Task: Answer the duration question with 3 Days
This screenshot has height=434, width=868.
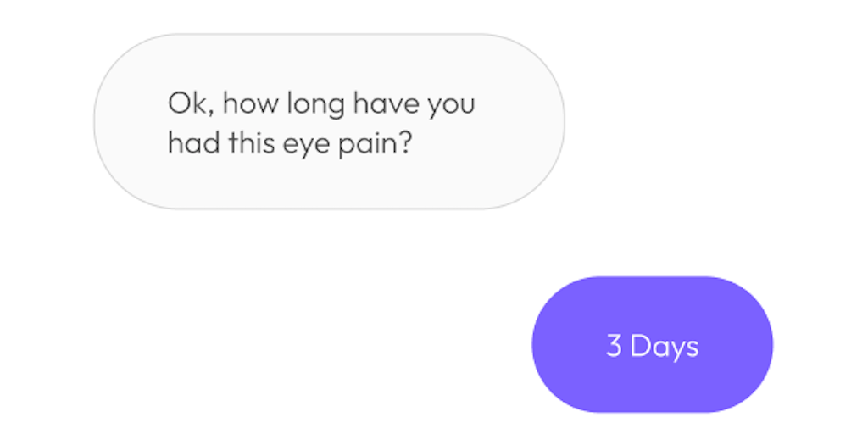Action: click(x=652, y=345)
